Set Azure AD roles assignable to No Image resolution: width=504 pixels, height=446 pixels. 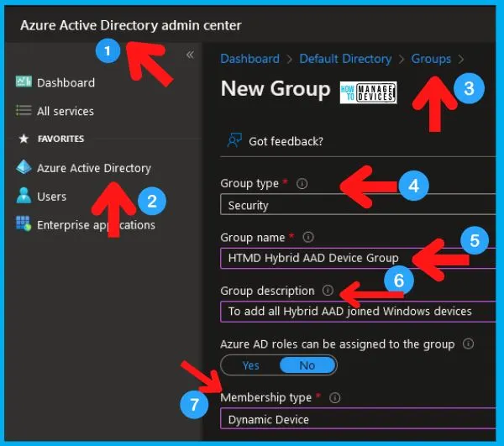pyautogui.click(x=307, y=365)
